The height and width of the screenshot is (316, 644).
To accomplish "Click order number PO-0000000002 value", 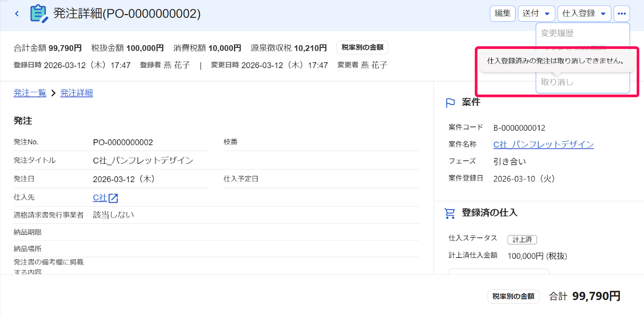I will coord(123,143).
